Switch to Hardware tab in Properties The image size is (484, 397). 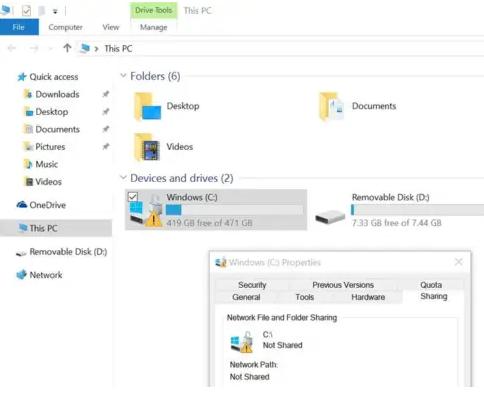point(368,297)
